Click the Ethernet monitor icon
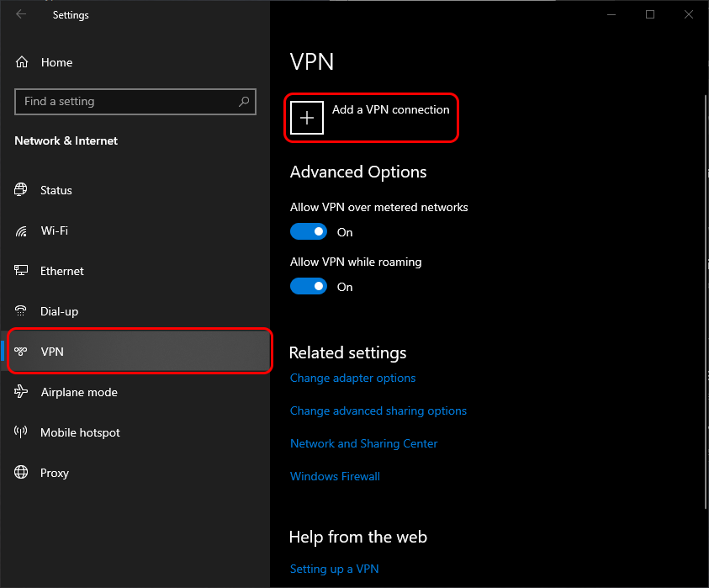Screen dimensions: 709x588 pos(22,271)
